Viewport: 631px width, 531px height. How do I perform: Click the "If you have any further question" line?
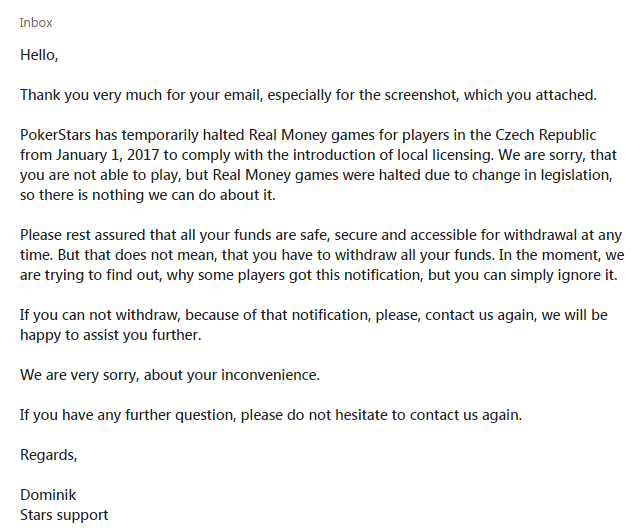tap(271, 415)
